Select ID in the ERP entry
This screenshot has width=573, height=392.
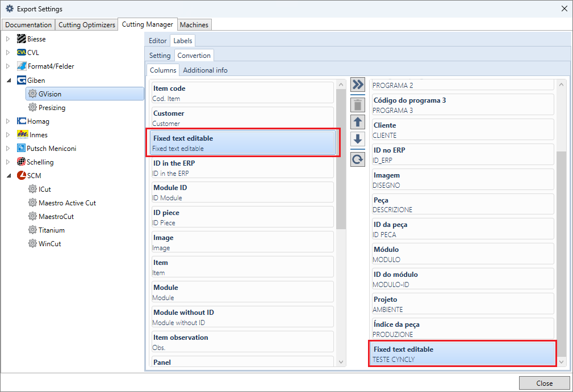point(242,167)
